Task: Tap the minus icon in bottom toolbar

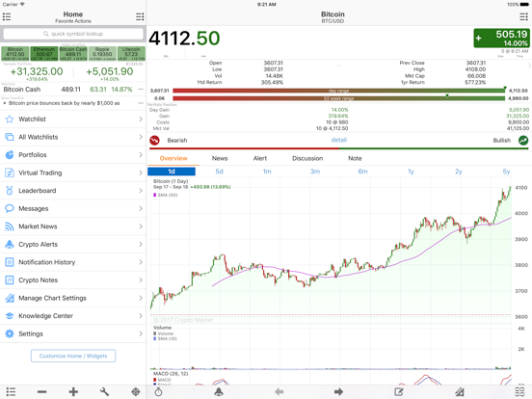Action: (x=42, y=392)
